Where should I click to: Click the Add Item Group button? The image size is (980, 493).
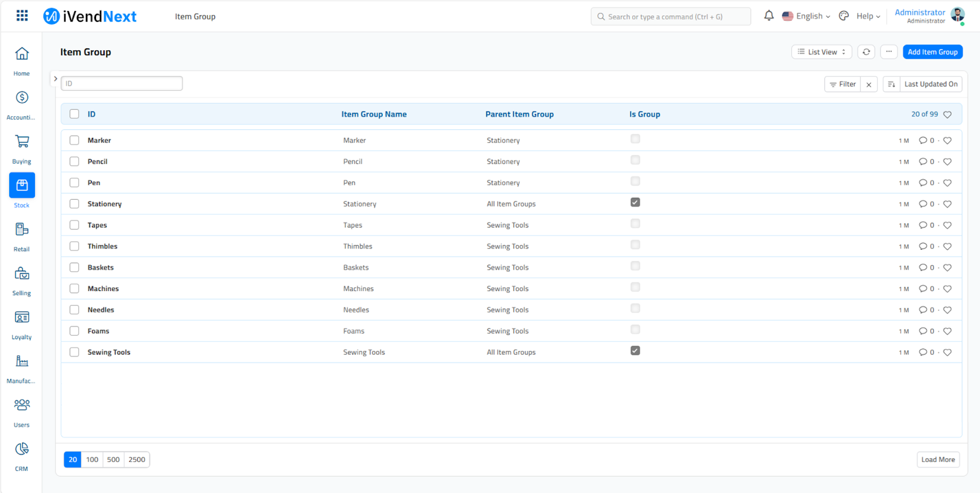point(932,52)
